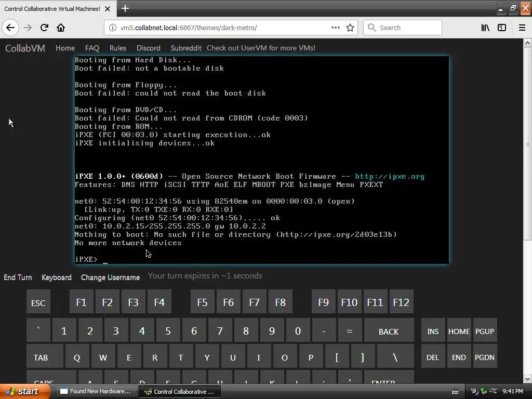Click Check out UserVM for more VMs

pyautogui.click(x=261, y=48)
